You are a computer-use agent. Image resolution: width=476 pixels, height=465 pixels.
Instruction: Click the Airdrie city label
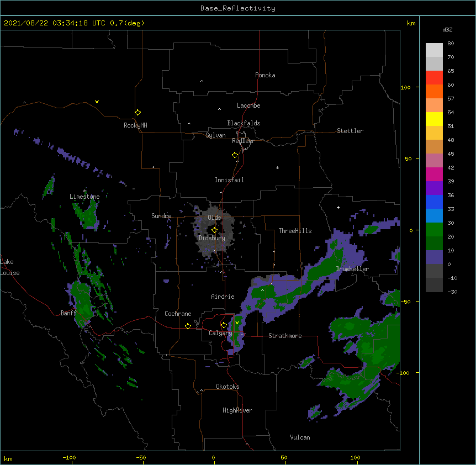(223, 297)
